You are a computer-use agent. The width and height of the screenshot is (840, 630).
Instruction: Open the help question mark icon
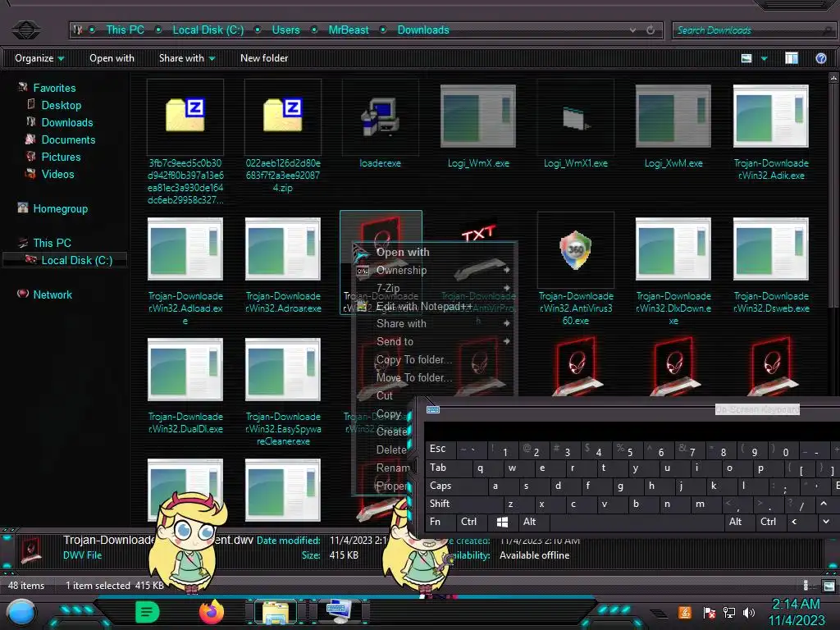coord(820,58)
